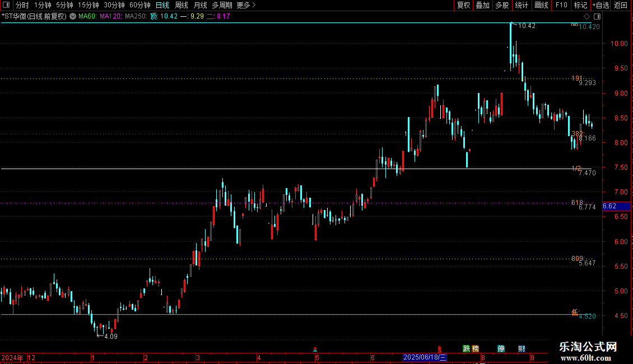Click the 2024年 label on time axis

click(x=12, y=357)
